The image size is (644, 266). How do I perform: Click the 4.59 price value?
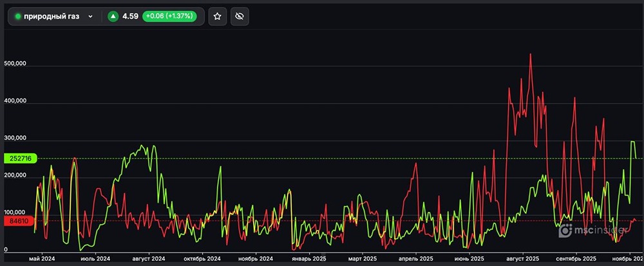tap(130, 17)
